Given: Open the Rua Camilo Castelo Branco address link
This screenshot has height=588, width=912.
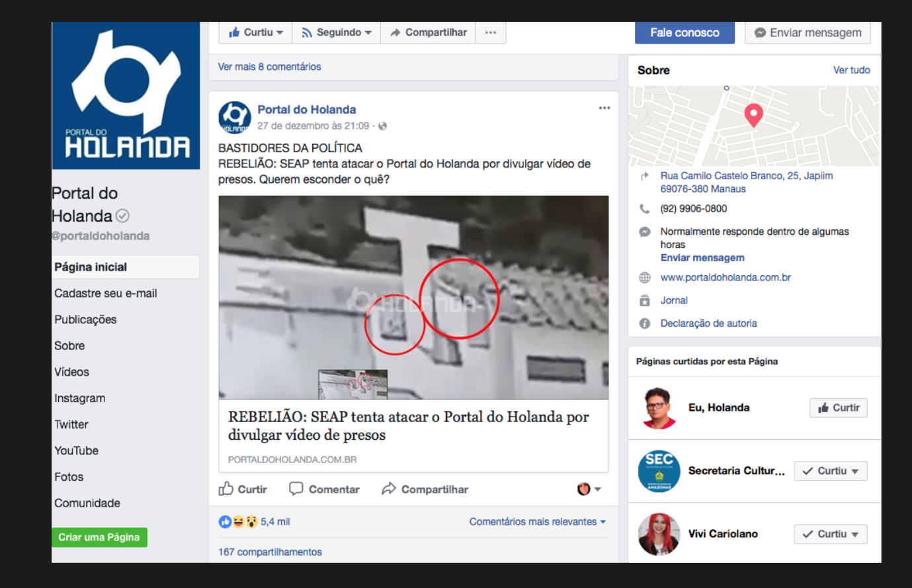Looking at the screenshot, I should coord(747,183).
